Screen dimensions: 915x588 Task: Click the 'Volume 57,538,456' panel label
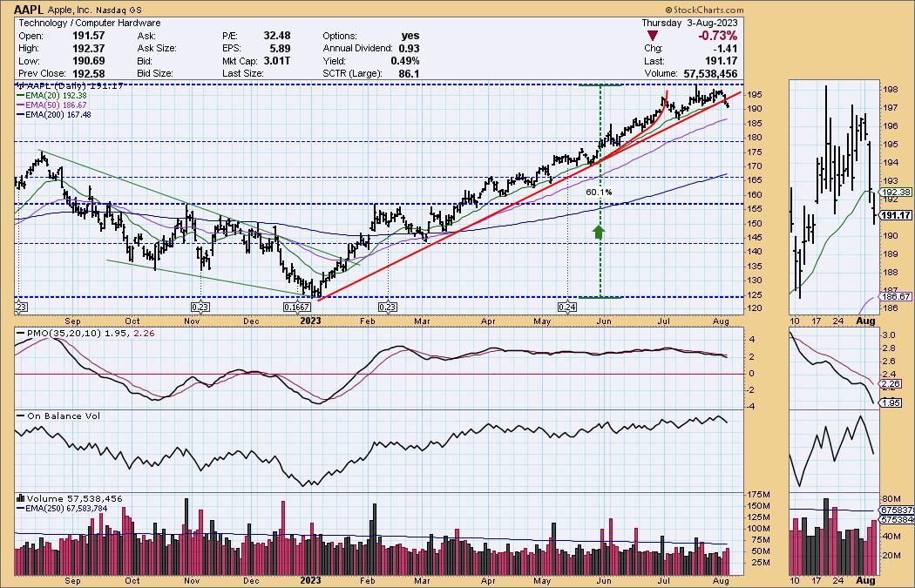pos(74,499)
